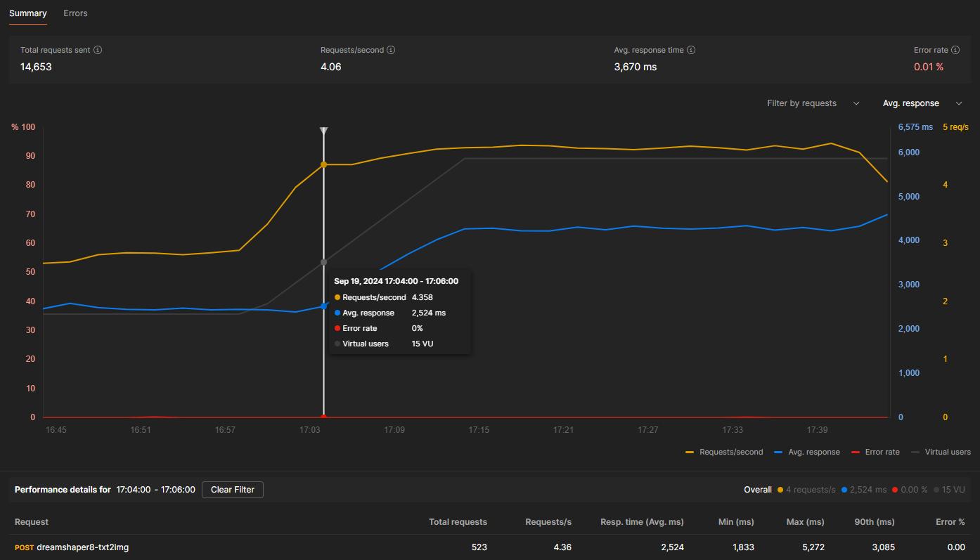This screenshot has height=560, width=980.
Task: Click info icon beside Requests/second metric
Action: point(391,50)
